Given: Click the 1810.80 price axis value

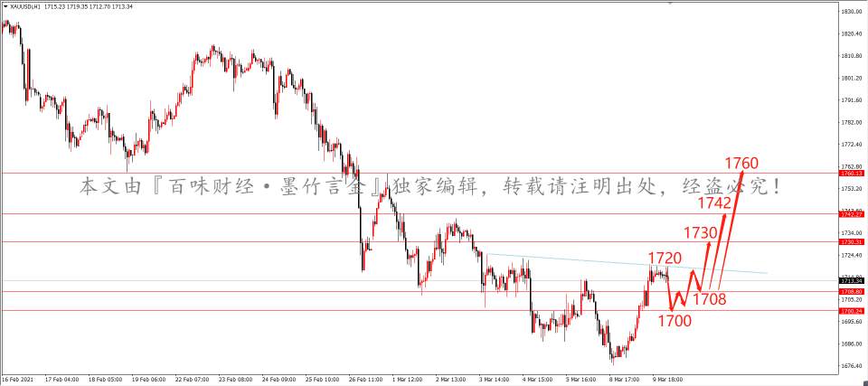Looking at the screenshot, I should (853, 56).
